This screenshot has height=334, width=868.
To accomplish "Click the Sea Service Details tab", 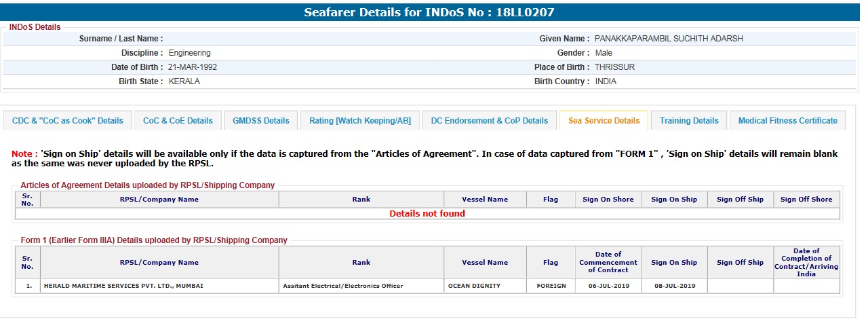I will click(604, 121).
